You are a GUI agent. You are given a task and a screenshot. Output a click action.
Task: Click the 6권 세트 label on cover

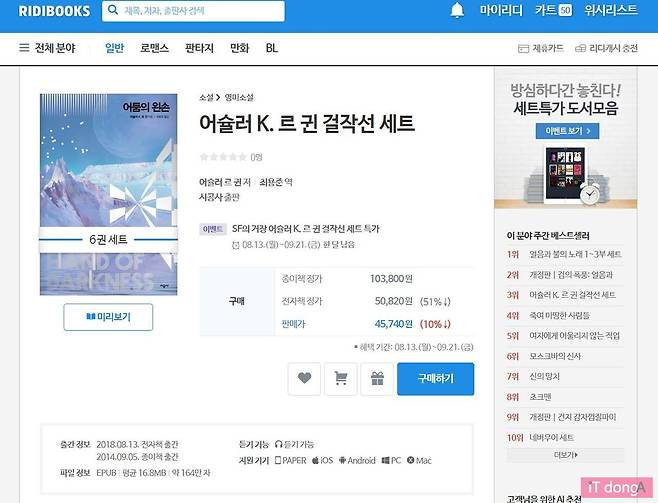coord(108,240)
